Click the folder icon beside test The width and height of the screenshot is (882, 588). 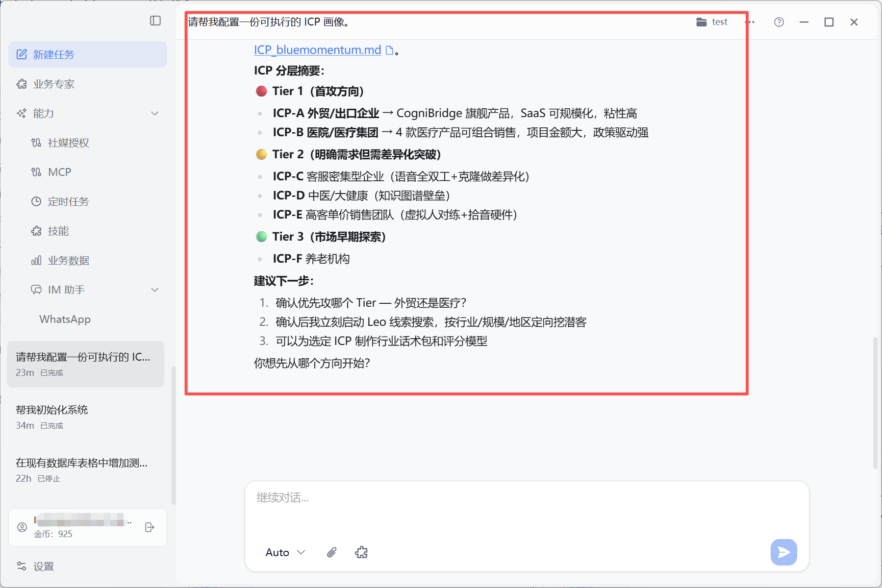coord(702,22)
